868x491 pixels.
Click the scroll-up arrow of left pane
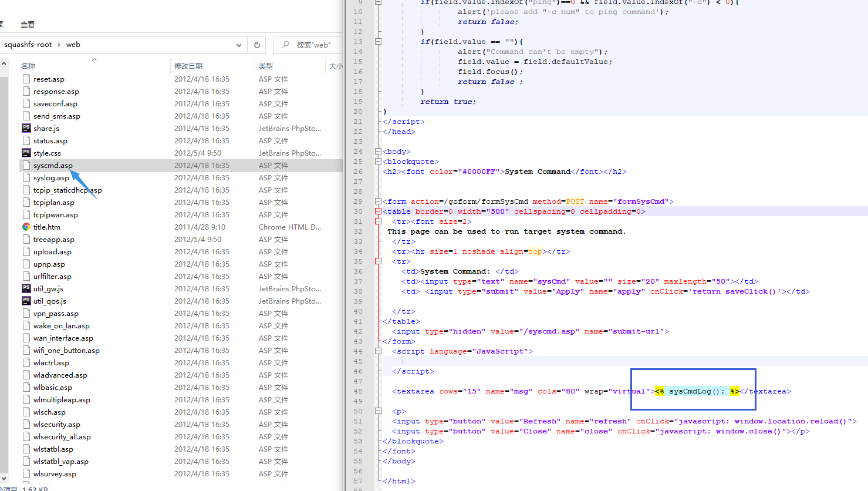(x=4, y=64)
